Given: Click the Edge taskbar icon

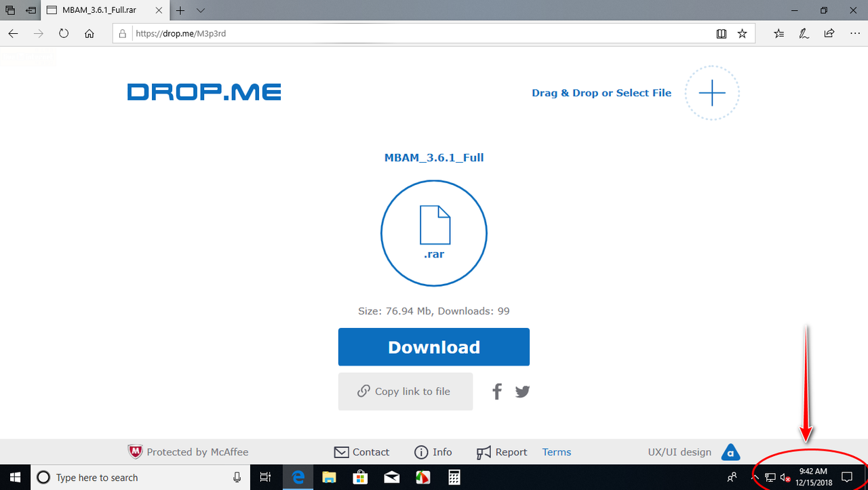Looking at the screenshot, I should 298,477.
